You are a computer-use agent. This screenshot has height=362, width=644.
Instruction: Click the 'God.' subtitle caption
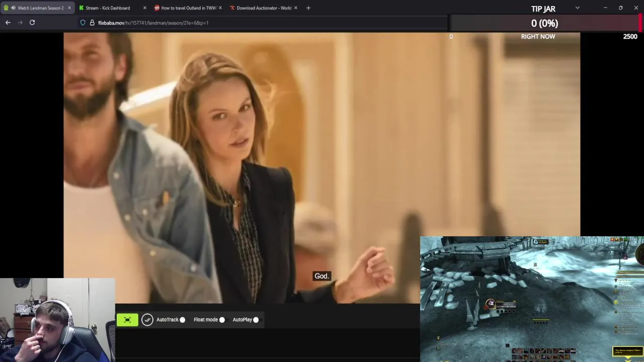[321, 276]
